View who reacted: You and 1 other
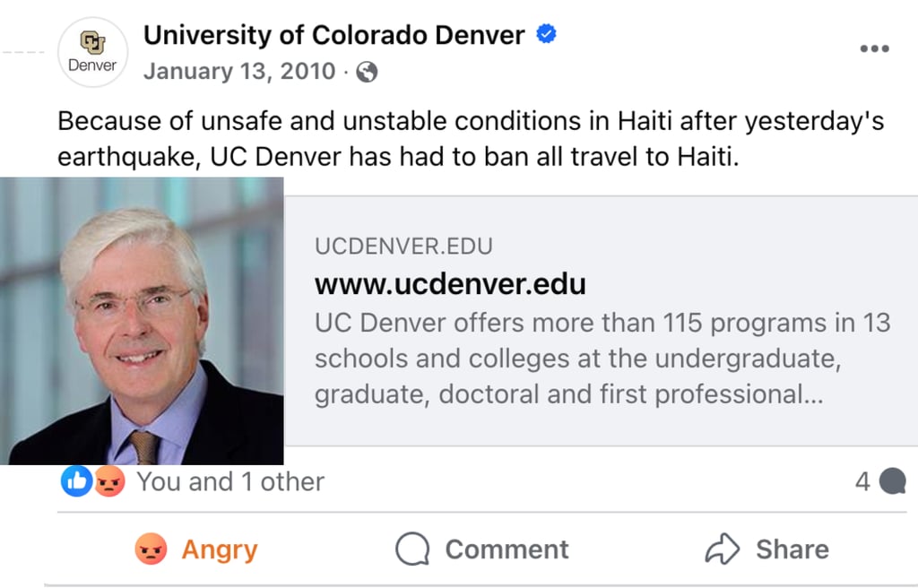The image size is (918, 588). point(229,481)
